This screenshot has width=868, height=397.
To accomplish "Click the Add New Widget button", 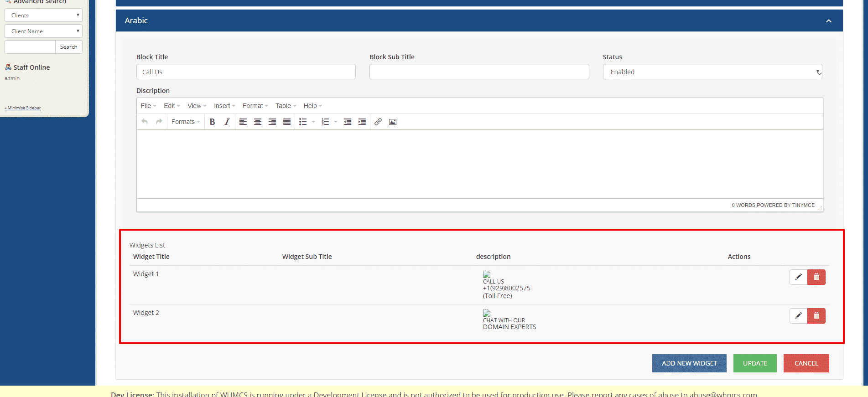I will 689,363.
